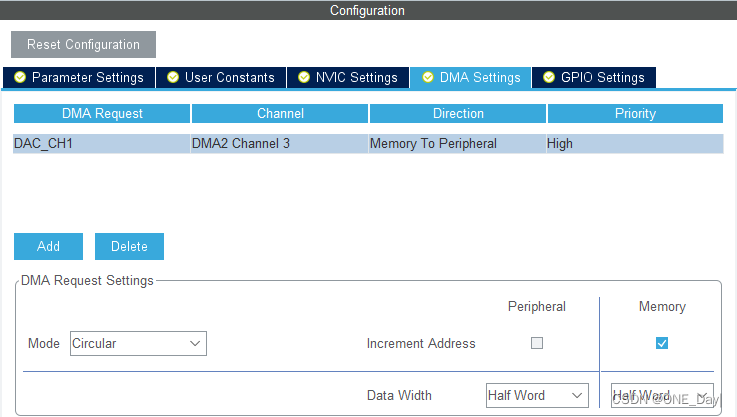Viewport: 737px width, 417px height.
Task: Go to the GPIO Settings tab
Action: [594, 77]
